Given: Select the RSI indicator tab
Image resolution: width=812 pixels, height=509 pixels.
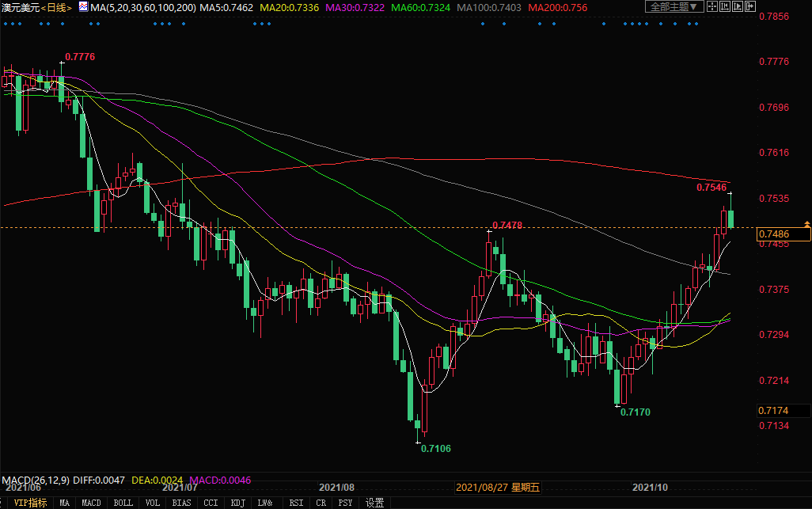Looking at the screenshot, I should pyautogui.click(x=296, y=503).
